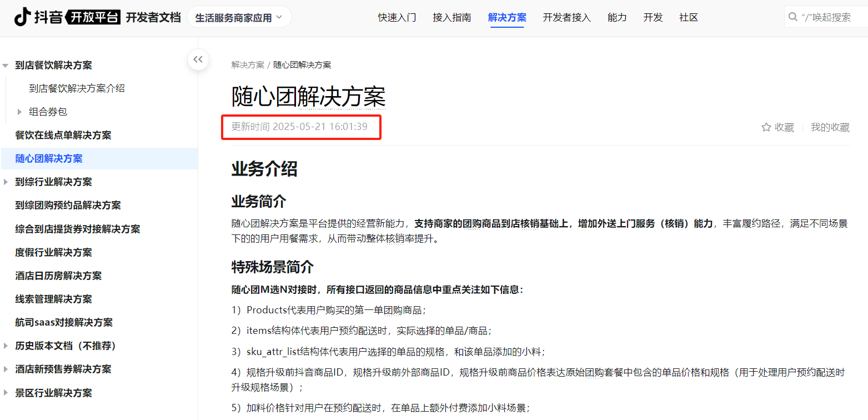Click the line starting 2）items结构体
The height and width of the screenshot is (420, 868).
coord(362,331)
